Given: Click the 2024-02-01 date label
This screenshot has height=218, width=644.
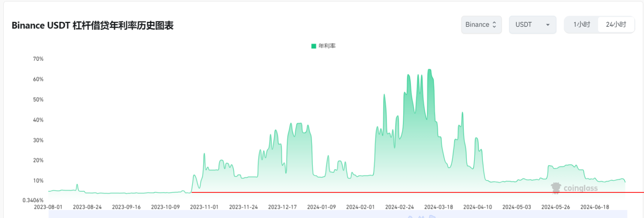Looking at the screenshot, I should click(x=360, y=207).
